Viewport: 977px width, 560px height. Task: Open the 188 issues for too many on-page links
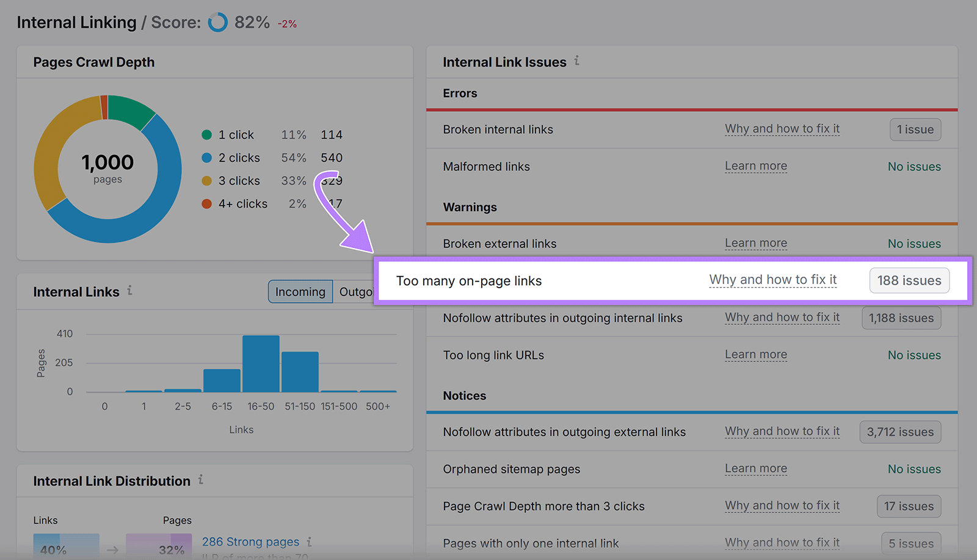click(909, 280)
